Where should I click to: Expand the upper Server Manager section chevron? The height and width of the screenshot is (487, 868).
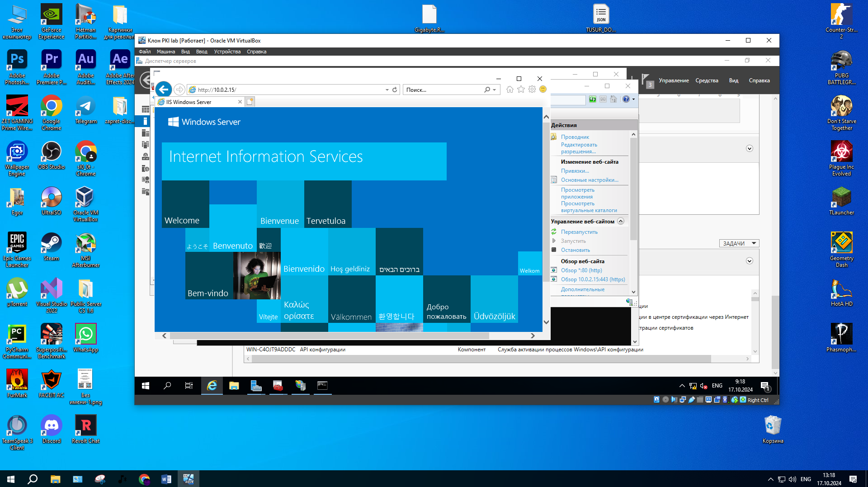tap(749, 148)
